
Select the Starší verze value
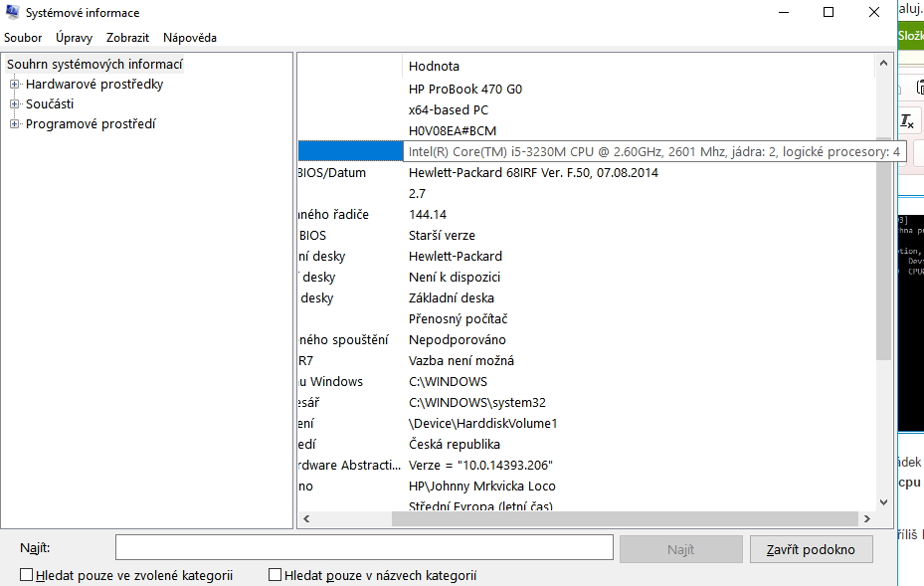click(442, 235)
